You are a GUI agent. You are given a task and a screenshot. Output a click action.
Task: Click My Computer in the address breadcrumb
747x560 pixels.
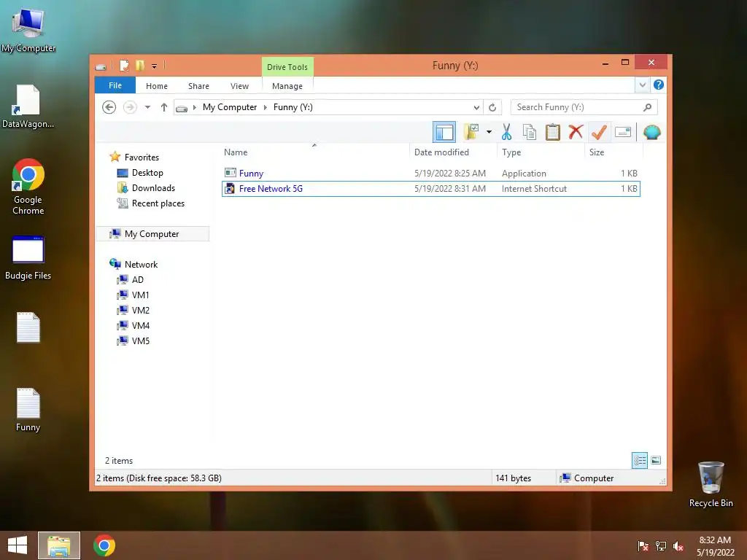pos(230,107)
